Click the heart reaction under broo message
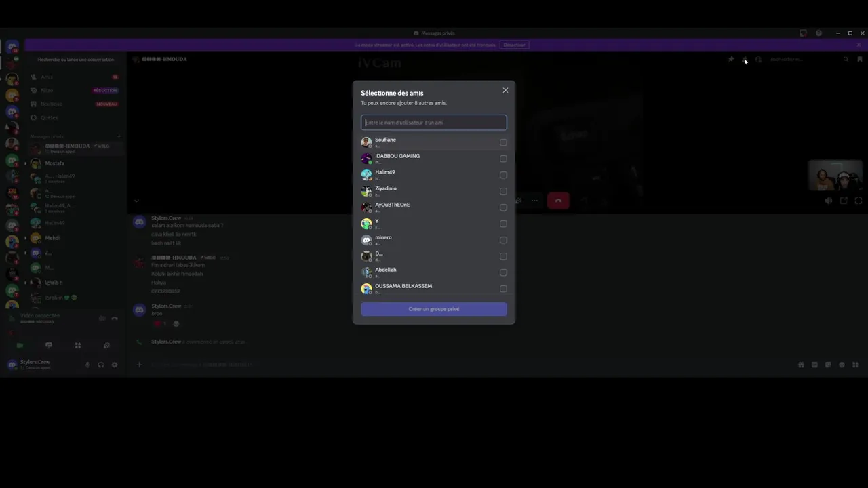The width and height of the screenshot is (868, 488). [161, 323]
